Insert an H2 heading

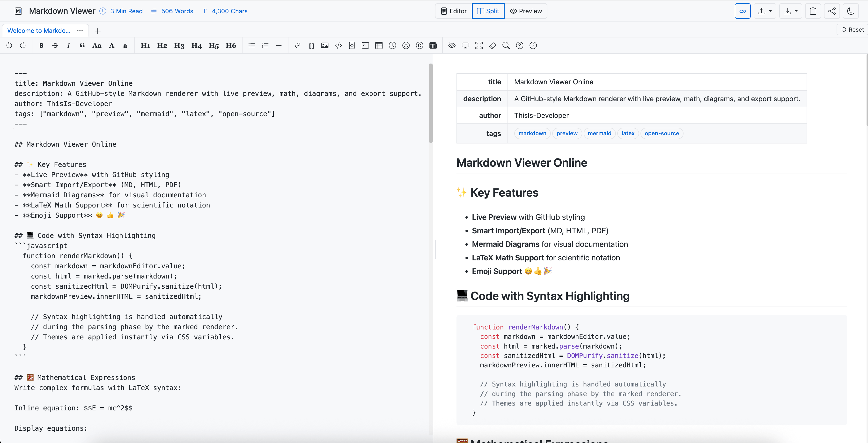[162, 45]
